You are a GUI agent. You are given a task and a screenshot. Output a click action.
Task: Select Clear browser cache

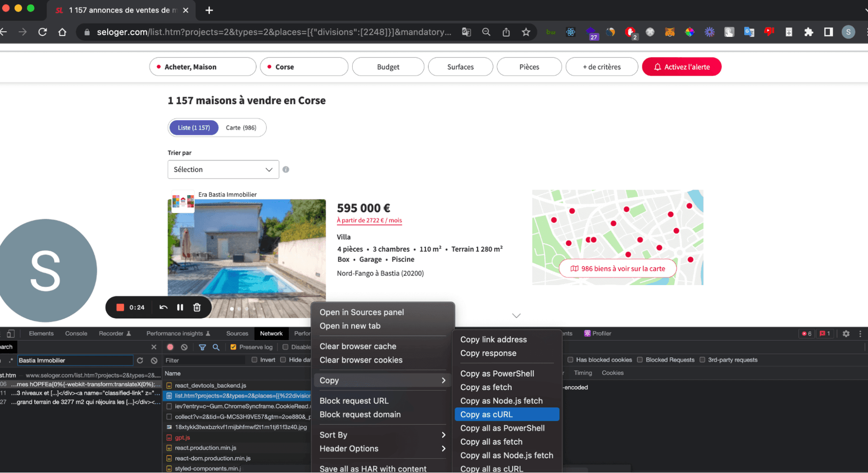[383, 347]
